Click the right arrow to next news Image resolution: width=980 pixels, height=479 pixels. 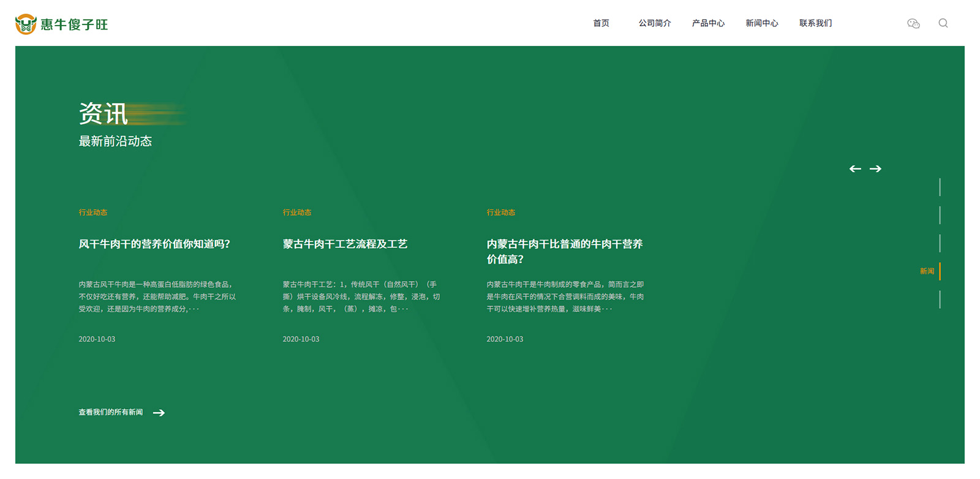tap(876, 168)
